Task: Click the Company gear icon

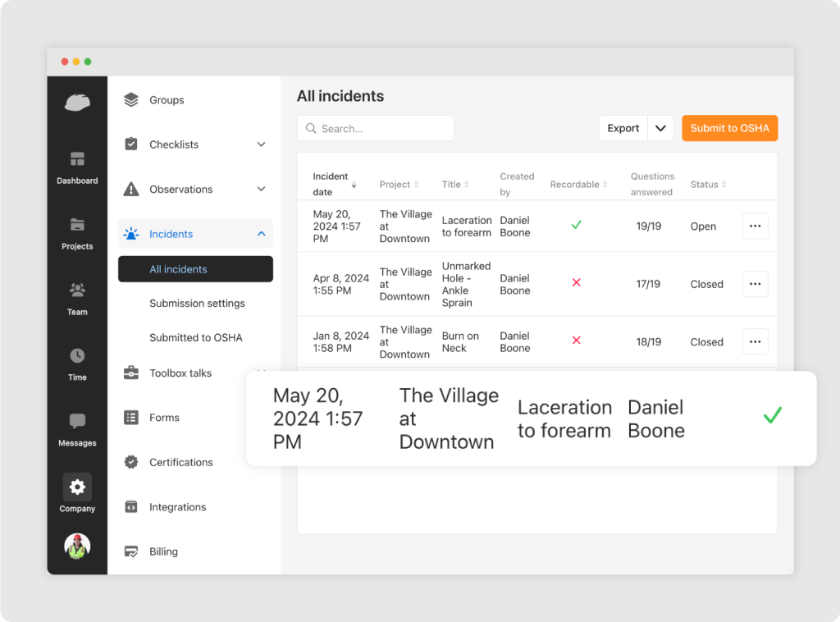Action: (x=77, y=487)
